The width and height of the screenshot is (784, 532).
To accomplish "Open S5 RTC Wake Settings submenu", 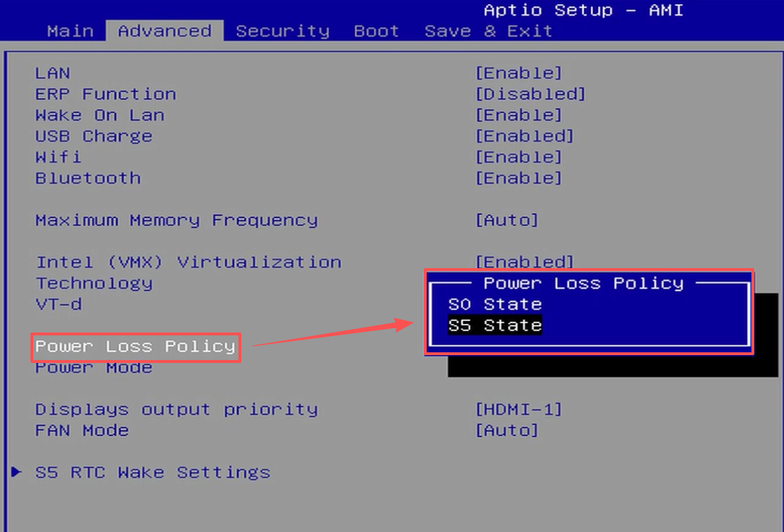I will point(152,472).
